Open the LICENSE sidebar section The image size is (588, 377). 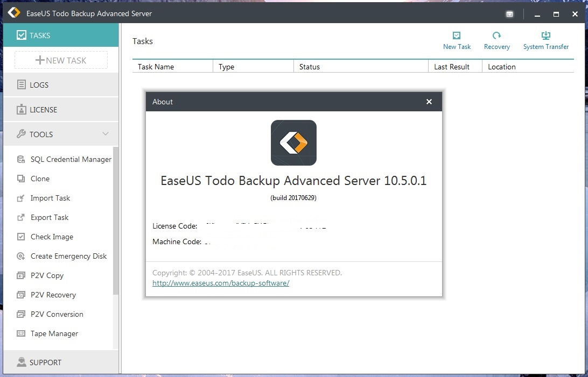[x=61, y=109]
